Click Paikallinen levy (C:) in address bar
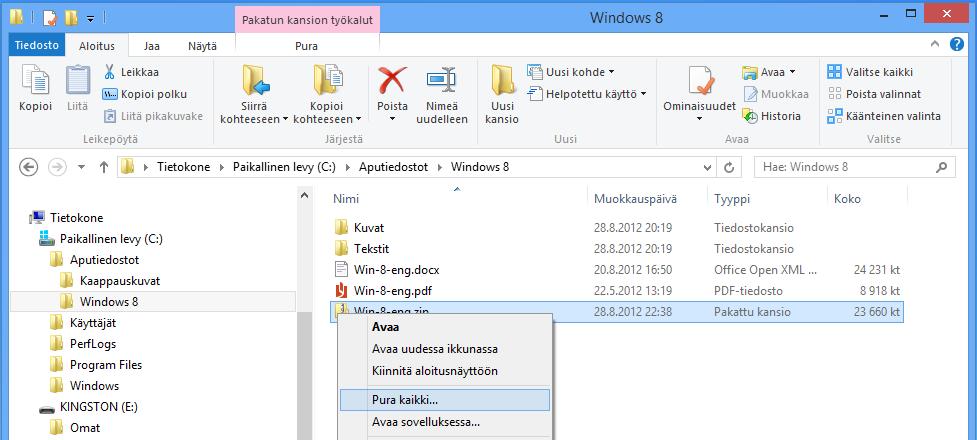Image resolution: width=977 pixels, height=440 pixels. [284, 167]
